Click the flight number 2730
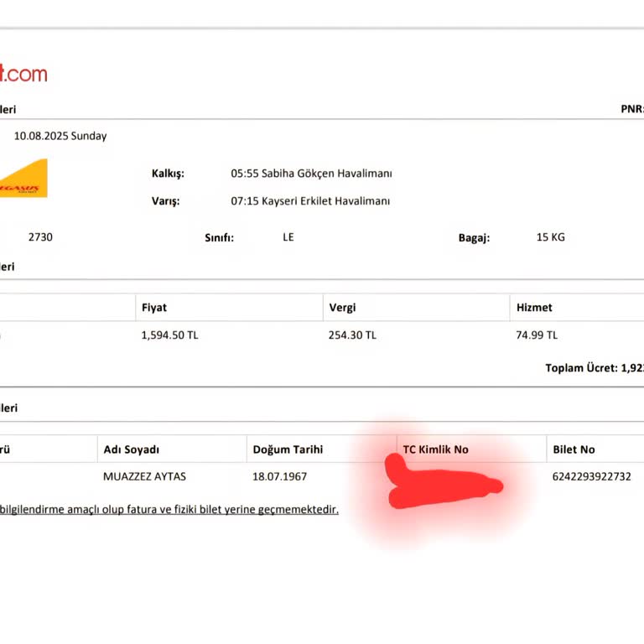Image resolution: width=644 pixels, height=644 pixels. coord(40,237)
